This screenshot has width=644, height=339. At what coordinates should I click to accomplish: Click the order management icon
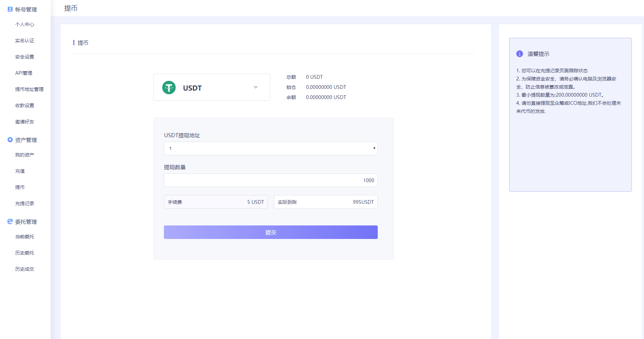10,221
